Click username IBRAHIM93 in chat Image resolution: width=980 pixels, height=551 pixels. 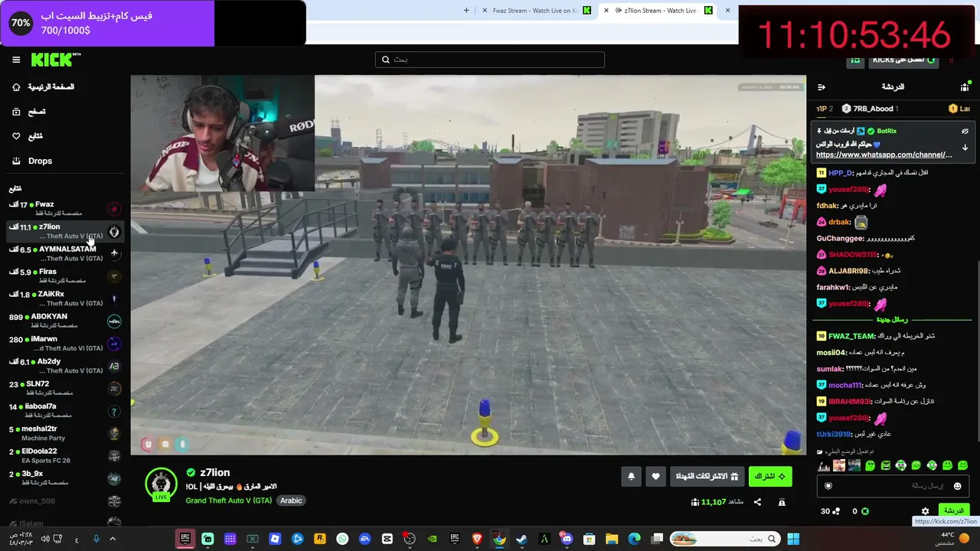(x=850, y=402)
